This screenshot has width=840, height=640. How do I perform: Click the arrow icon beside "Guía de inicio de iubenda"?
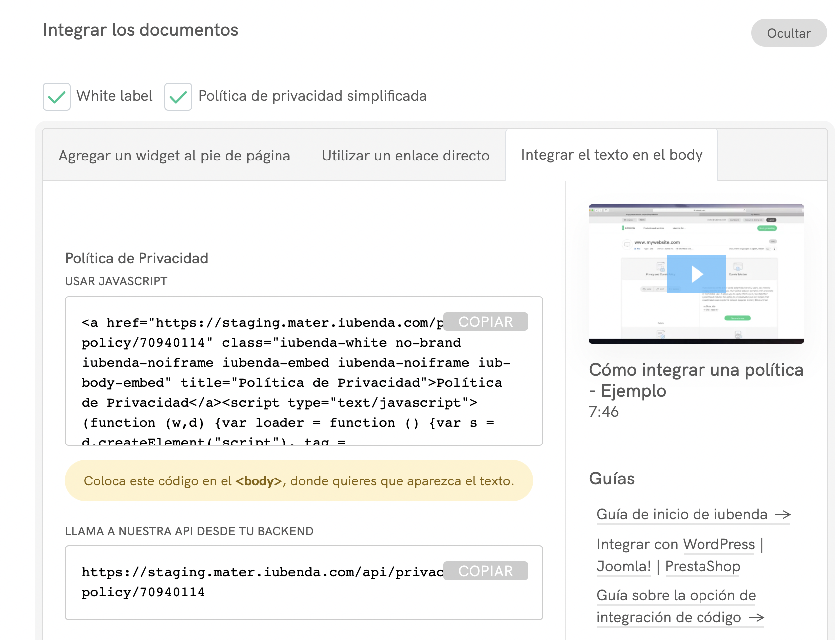point(783,515)
